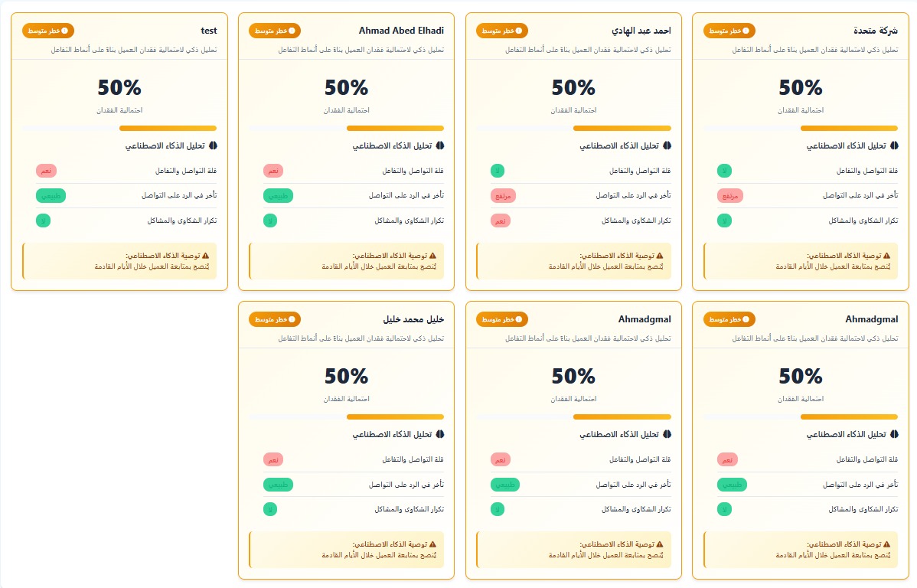917x588 pixels.
Task: Expand the AI analysis section on Ahmadgmal card
Action: (848, 434)
